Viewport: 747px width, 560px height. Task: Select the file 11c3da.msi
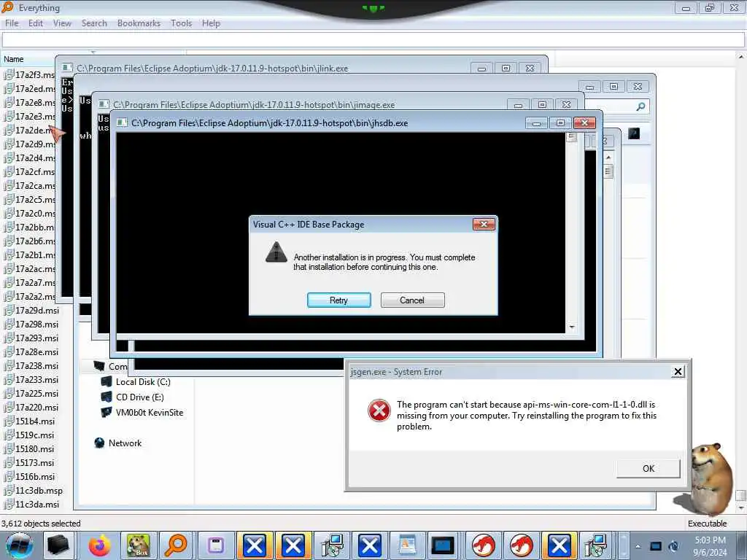[x=37, y=505]
